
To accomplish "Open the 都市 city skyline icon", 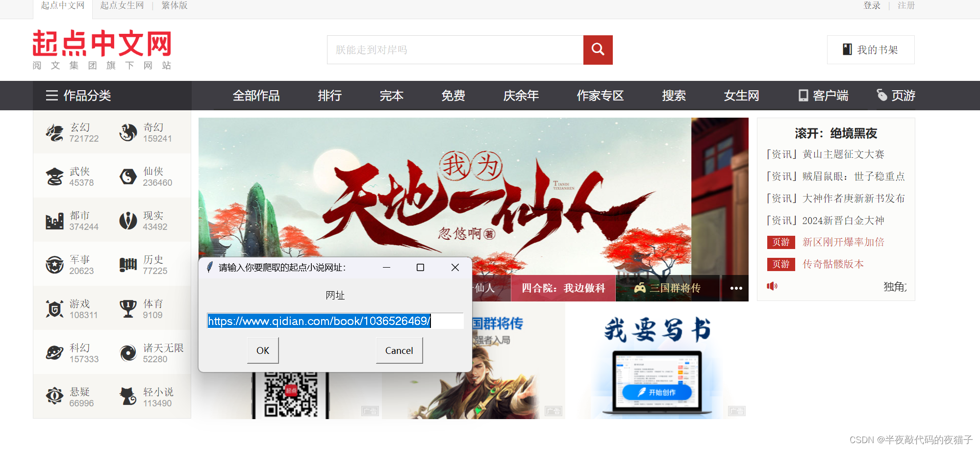I will click(x=54, y=221).
